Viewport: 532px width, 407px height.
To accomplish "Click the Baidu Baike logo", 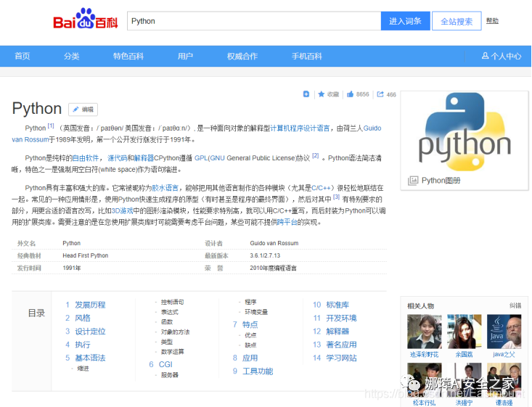I will pos(86,19).
